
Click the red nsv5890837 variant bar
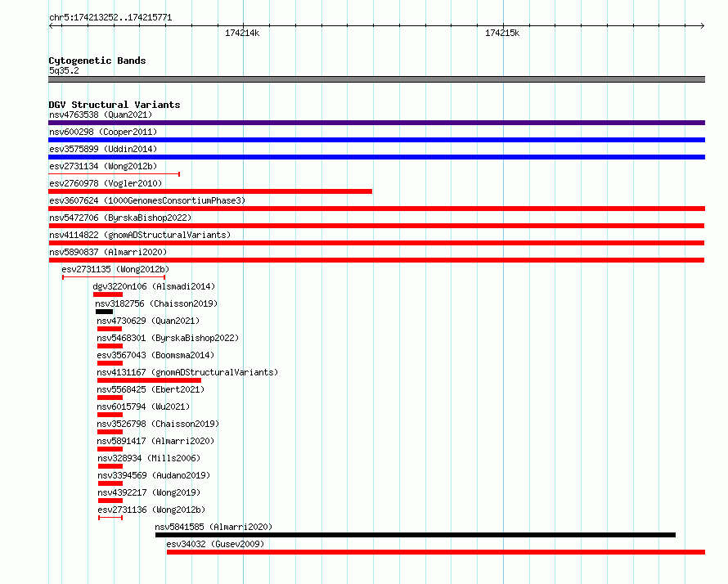[376, 260]
